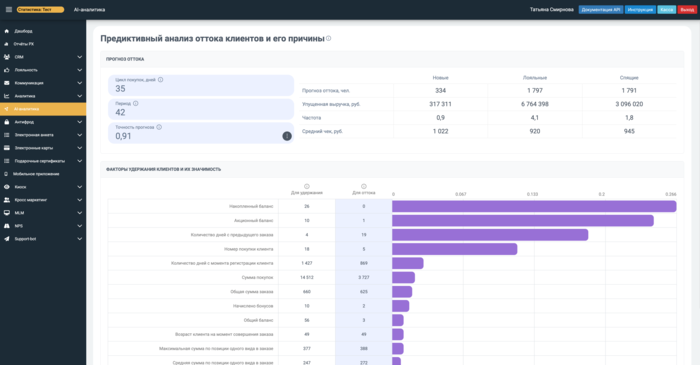Image resolution: width=700 pixels, height=365 pixels.
Task: Click the dark round icon in accuracy field
Action: point(287,136)
